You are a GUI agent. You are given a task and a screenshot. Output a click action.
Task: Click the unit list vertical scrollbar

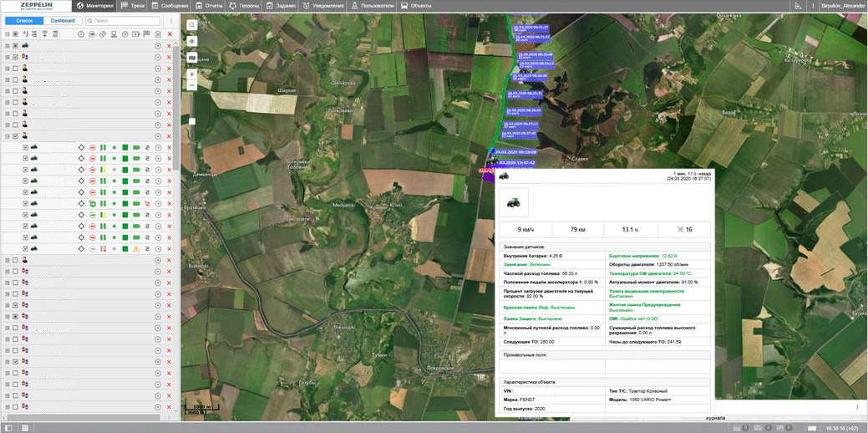176,108
